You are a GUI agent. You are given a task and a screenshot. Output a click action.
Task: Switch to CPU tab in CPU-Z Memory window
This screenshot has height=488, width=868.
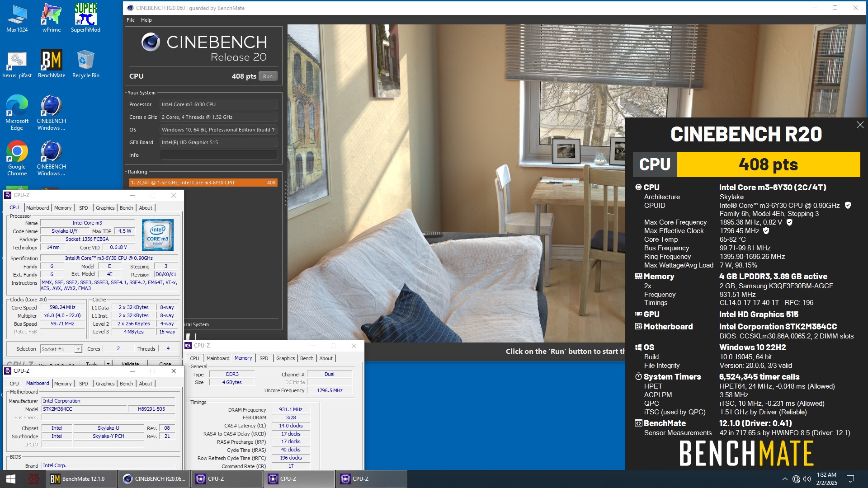[x=194, y=358]
